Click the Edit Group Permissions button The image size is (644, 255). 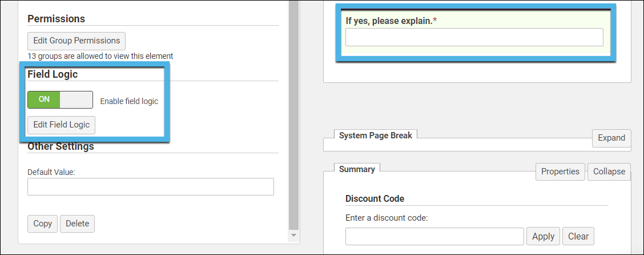point(77,41)
